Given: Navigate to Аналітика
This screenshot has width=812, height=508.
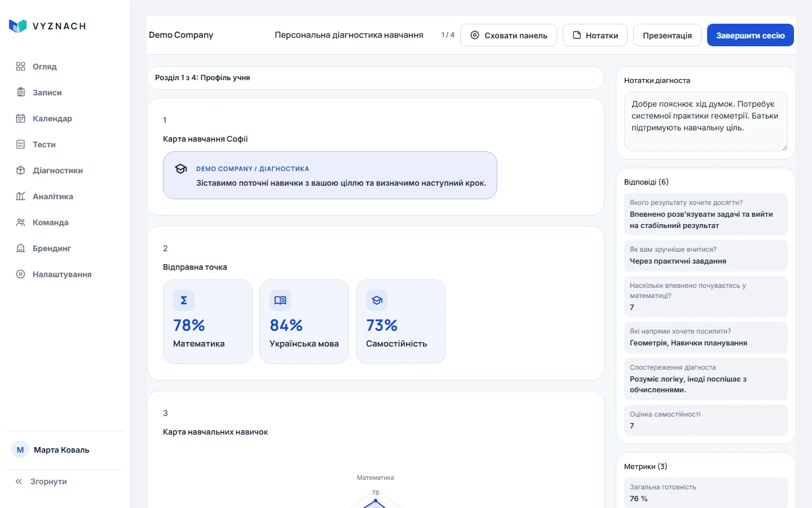Looking at the screenshot, I should click(65, 196).
